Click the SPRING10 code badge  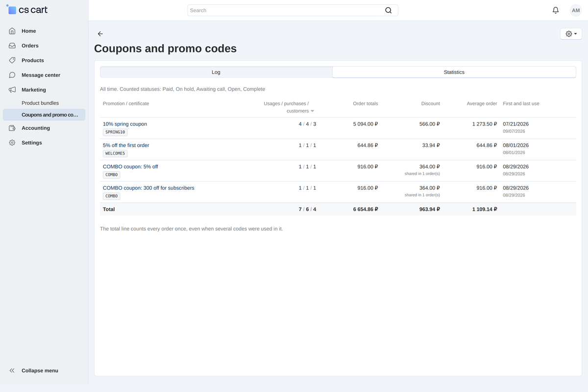115,132
